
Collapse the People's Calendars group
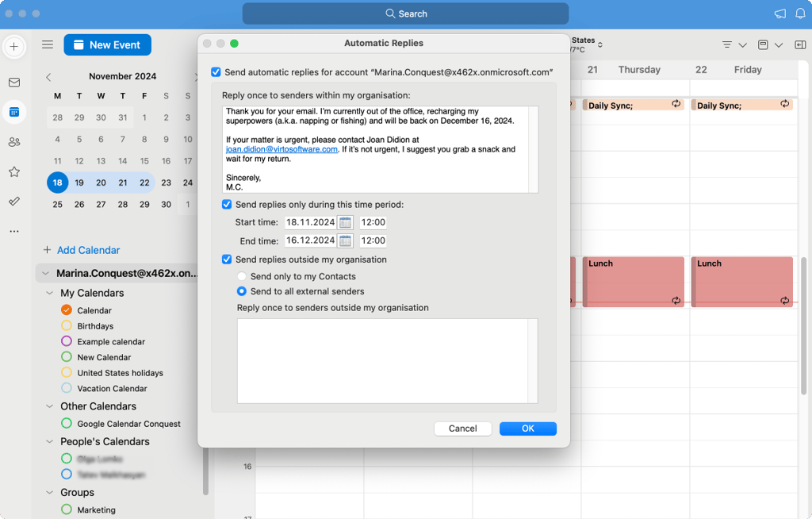pyautogui.click(x=50, y=441)
